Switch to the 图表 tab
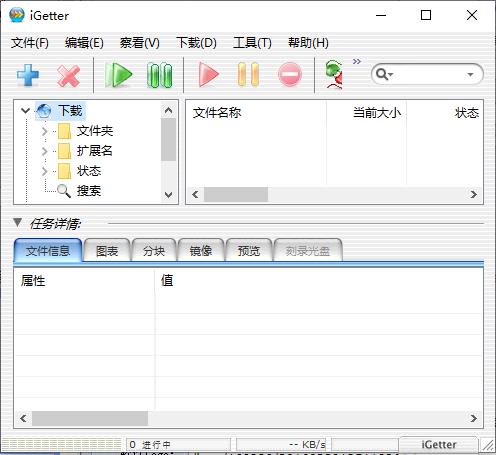The height and width of the screenshot is (455, 496). pos(107,251)
